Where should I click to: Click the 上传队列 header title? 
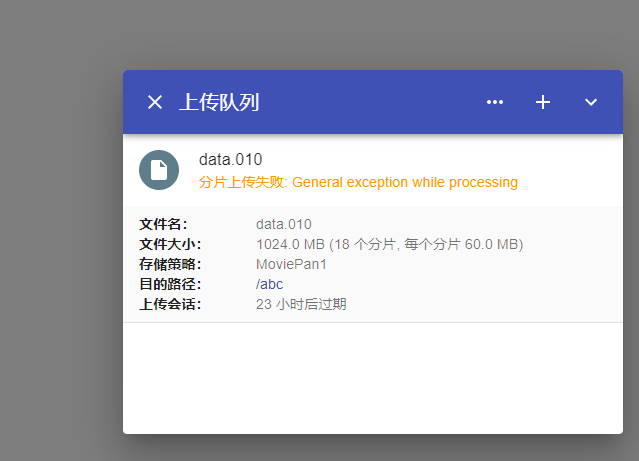pyautogui.click(x=219, y=102)
